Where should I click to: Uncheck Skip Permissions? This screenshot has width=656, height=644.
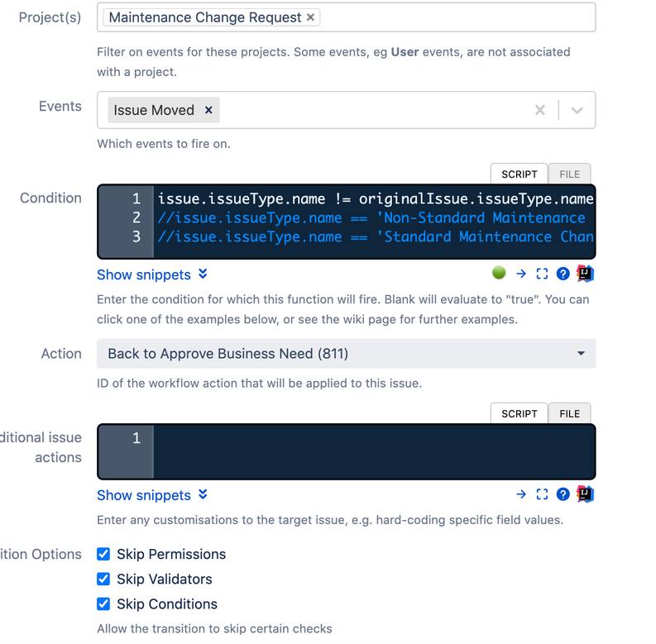coord(103,554)
